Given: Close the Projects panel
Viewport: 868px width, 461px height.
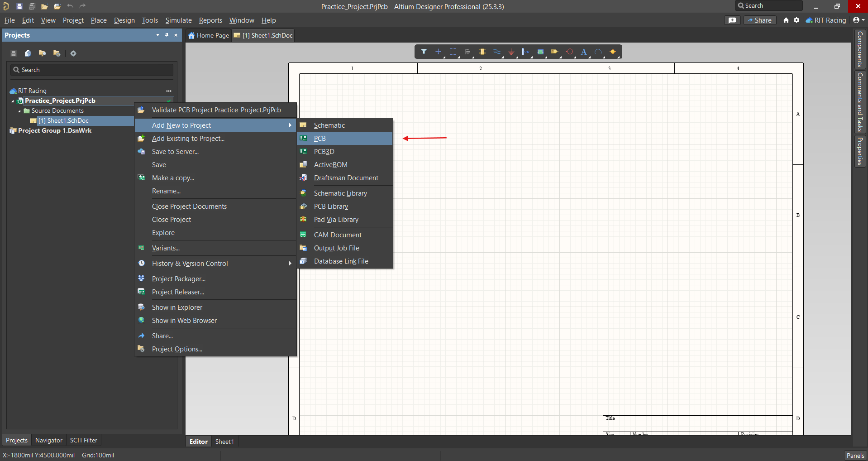Looking at the screenshot, I should point(176,35).
